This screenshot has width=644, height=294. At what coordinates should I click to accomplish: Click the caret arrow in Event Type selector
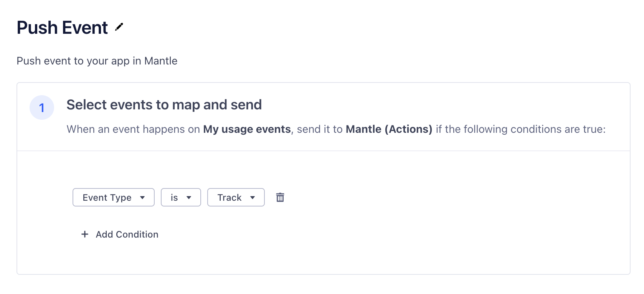click(142, 198)
